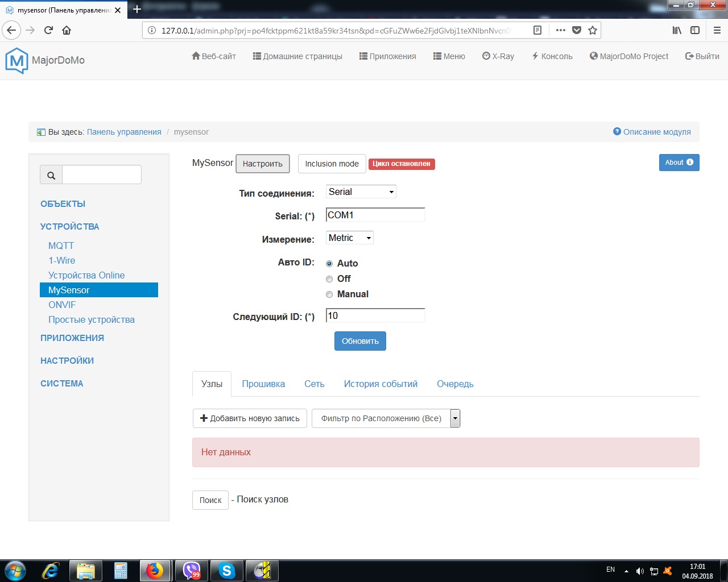The image size is (728, 582).
Task: Click the volume speaker tray icon
Action: click(640, 571)
